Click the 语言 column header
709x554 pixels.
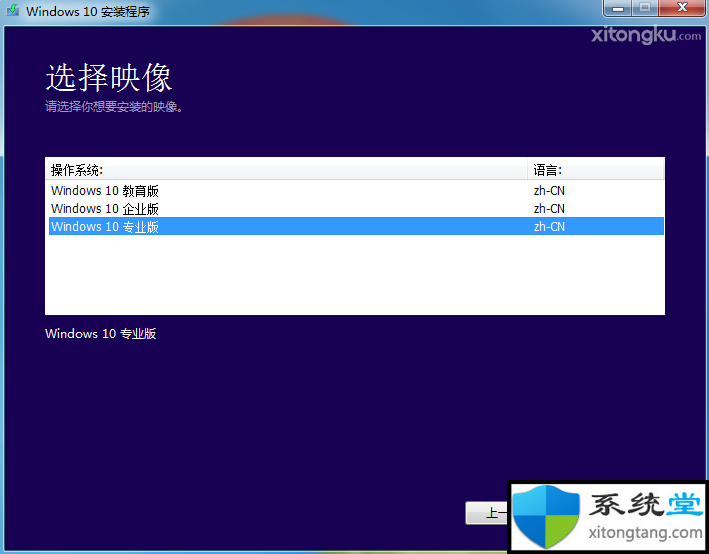(595, 170)
